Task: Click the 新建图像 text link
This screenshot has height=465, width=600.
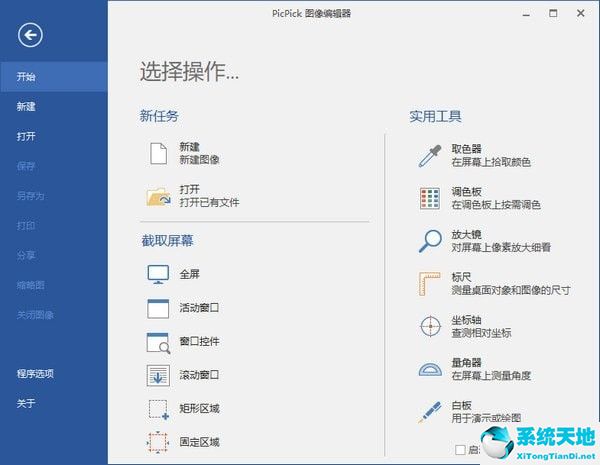Action: pyautogui.click(x=199, y=160)
